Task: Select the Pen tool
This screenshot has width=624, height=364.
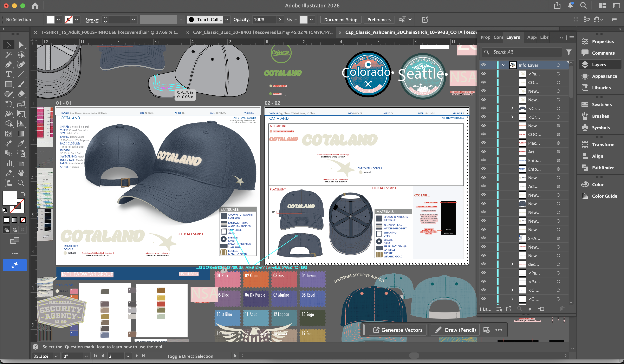Action: point(8,65)
